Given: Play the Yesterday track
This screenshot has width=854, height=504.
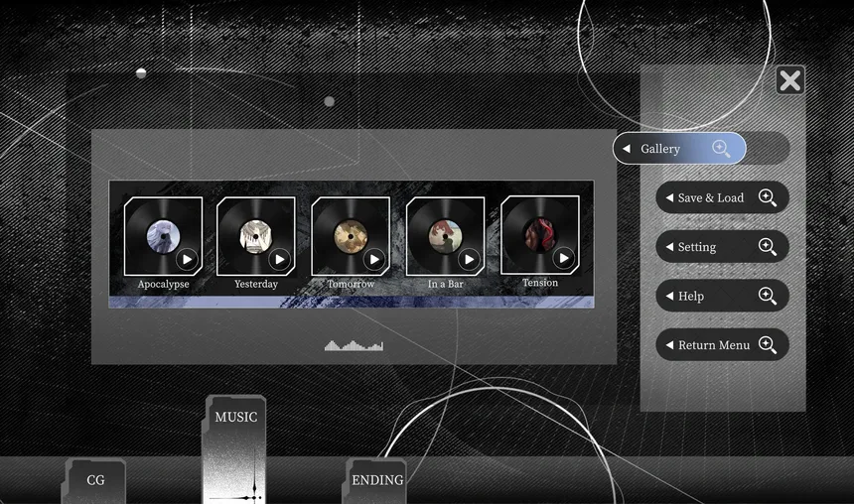Looking at the screenshot, I should point(279,259).
